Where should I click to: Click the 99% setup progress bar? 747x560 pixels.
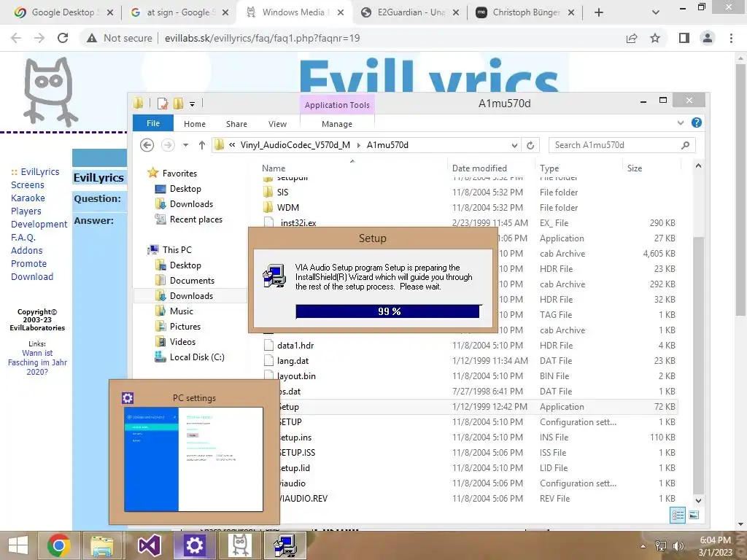tap(388, 311)
